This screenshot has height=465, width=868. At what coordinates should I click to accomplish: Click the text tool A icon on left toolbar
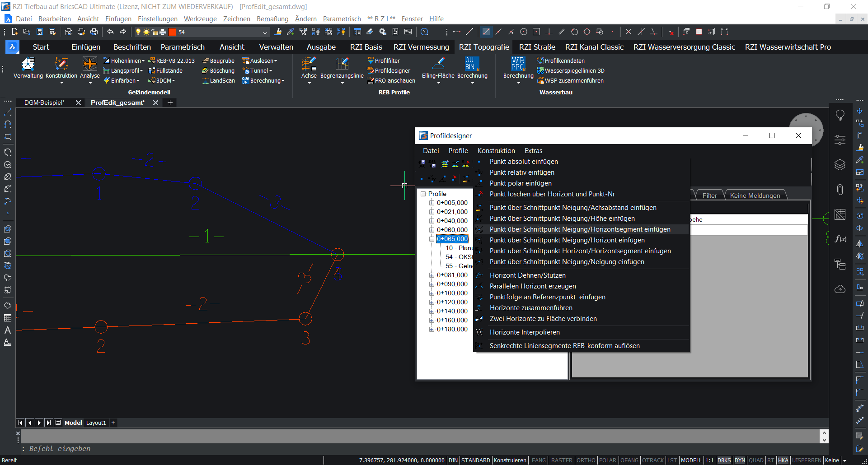click(x=8, y=330)
